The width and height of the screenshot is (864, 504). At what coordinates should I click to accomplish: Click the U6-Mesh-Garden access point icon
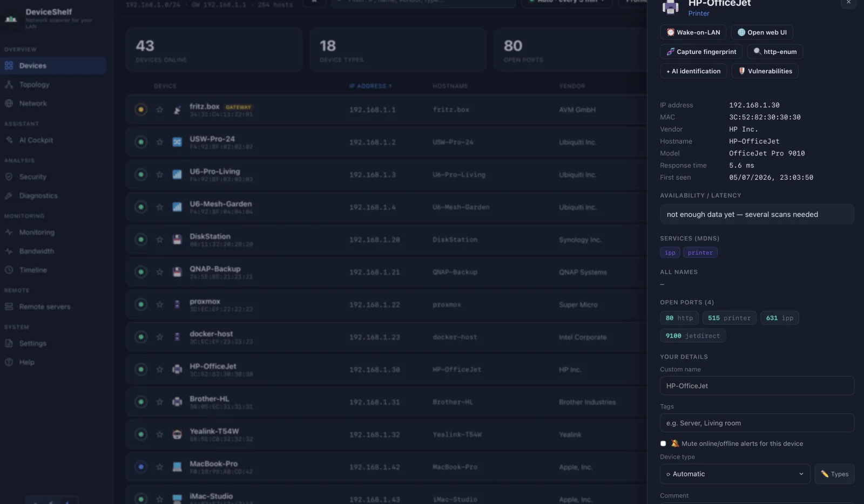coord(177,207)
